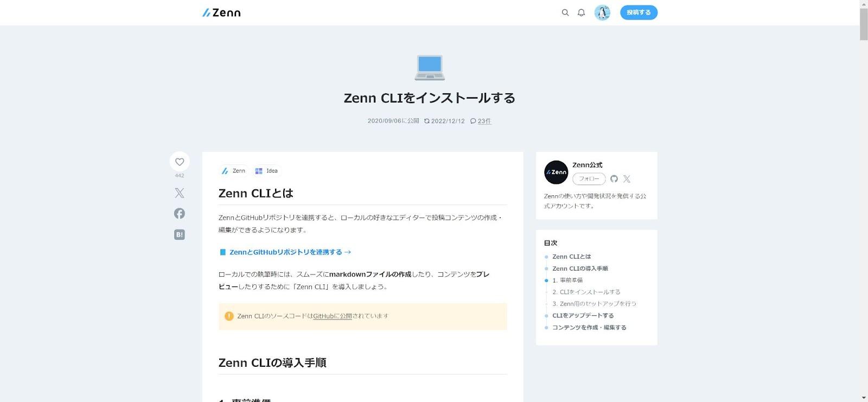Like the article with heart icon
The width and height of the screenshot is (868, 402).
tap(180, 162)
